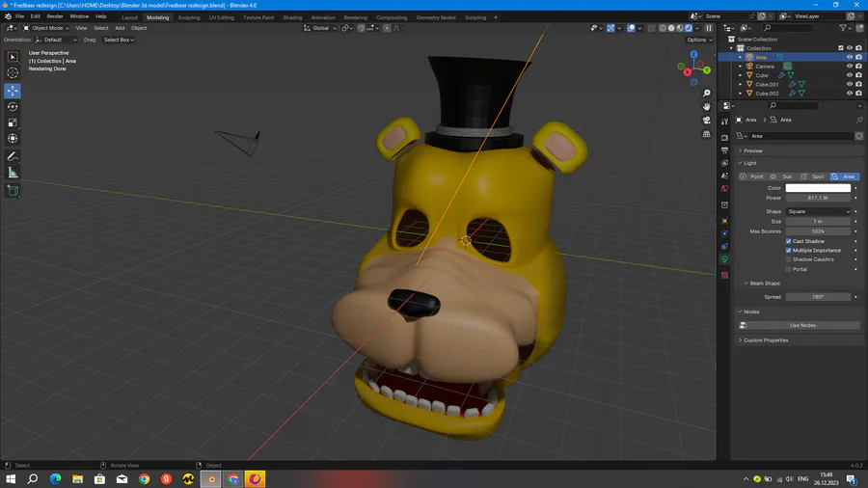Hide the Area light in viewport
Viewport: 868px width, 488px height.
click(850, 57)
